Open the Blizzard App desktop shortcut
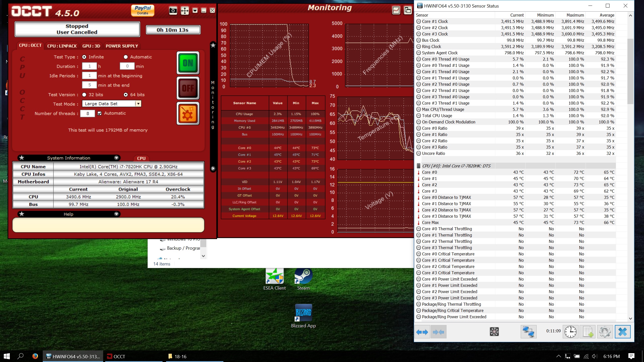This screenshot has width=644, height=362. pyautogui.click(x=303, y=316)
